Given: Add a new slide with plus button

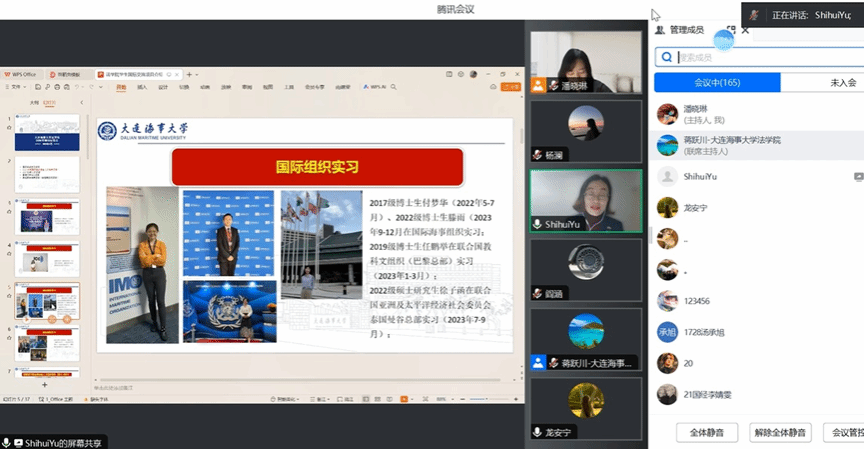Looking at the screenshot, I should point(44,384).
